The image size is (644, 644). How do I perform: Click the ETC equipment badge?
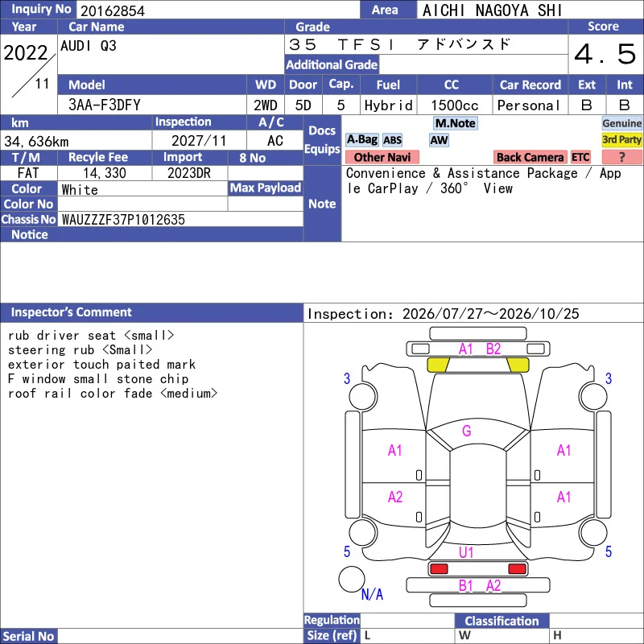pyautogui.click(x=580, y=157)
